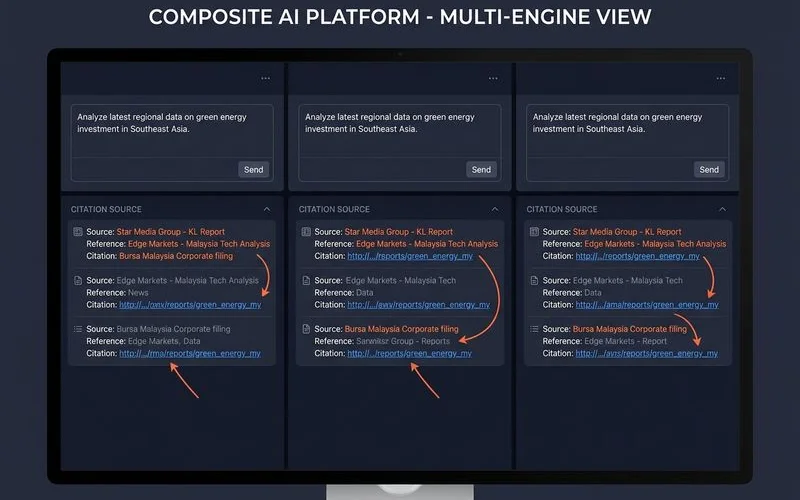Select middle panel's 'Bursa Malaysia Corporate filing' source
This screenshot has width=800, height=500.
(x=402, y=329)
